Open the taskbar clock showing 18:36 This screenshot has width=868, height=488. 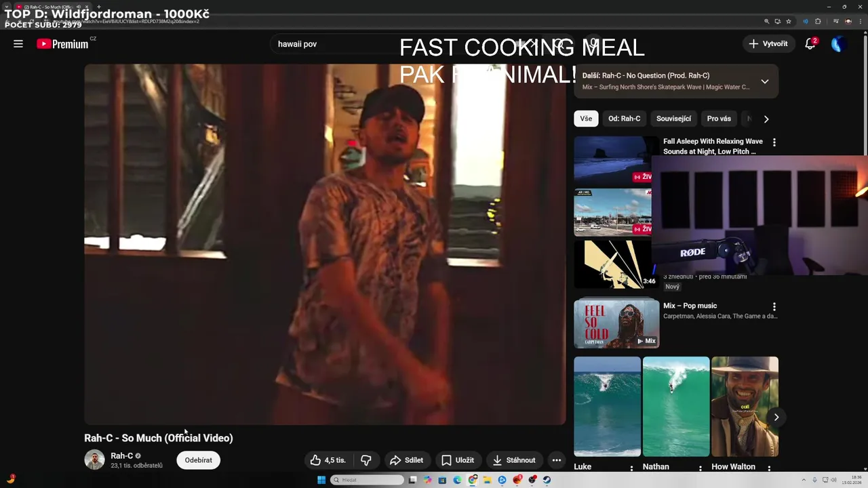click(852, 480)
